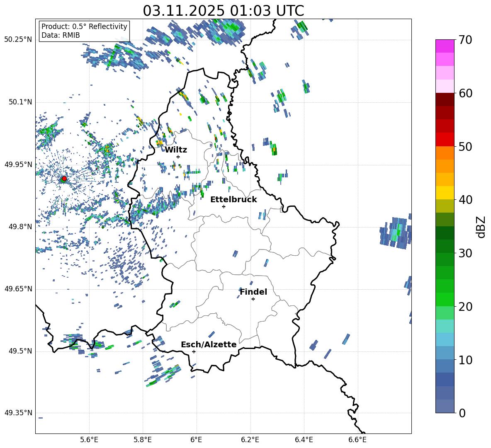
Task: Click the dBZ colorbar axis label
Action: 481,227
